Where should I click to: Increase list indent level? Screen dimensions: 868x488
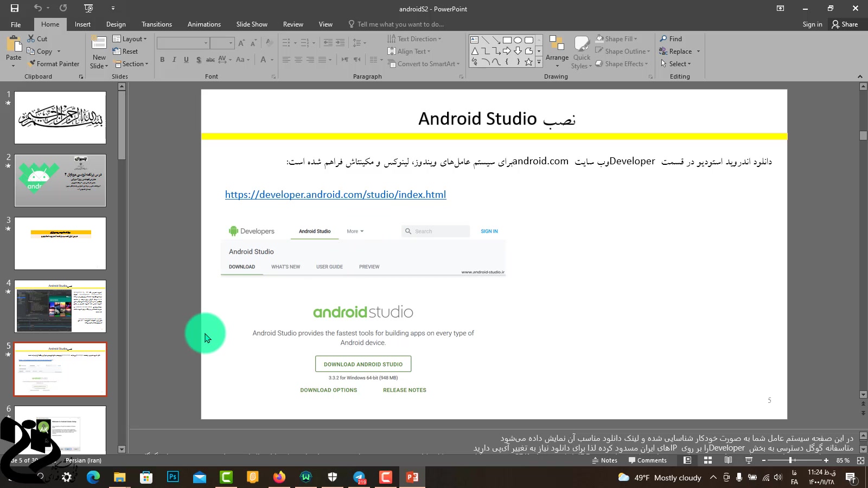[340, 43]
